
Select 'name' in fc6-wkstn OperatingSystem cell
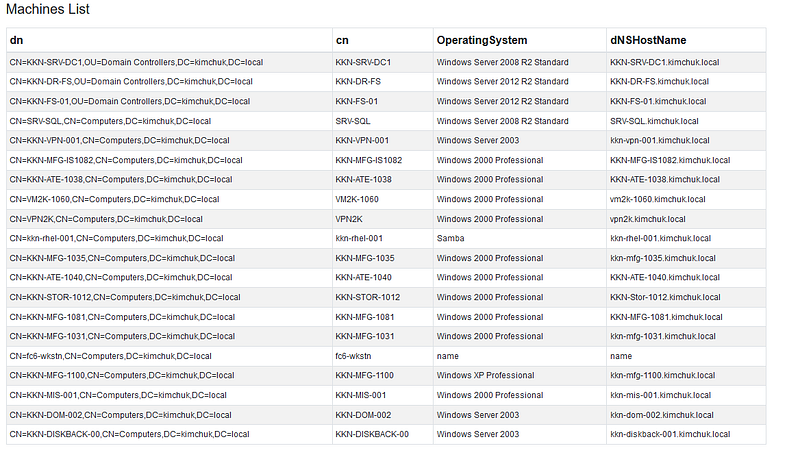click(447, 356)
